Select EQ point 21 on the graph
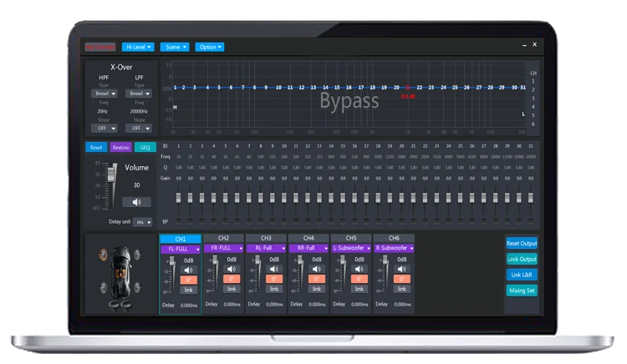627x364 pixels. tap(407, 87)
